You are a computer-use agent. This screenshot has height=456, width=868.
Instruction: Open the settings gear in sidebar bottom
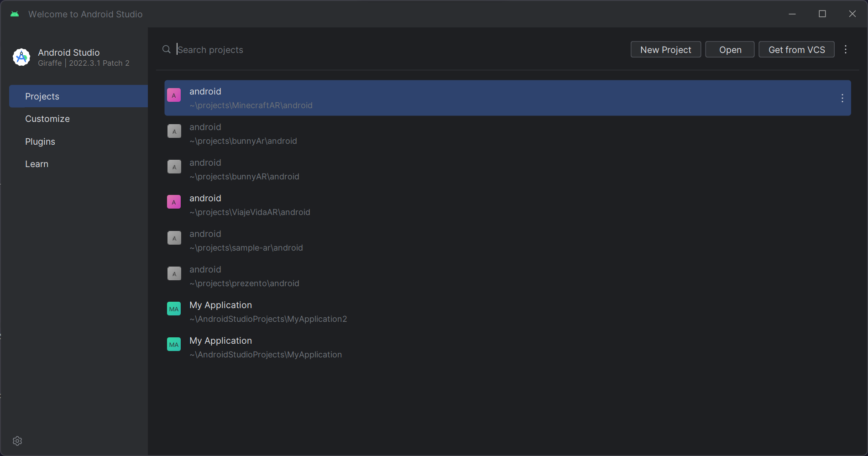coord(17,441)
